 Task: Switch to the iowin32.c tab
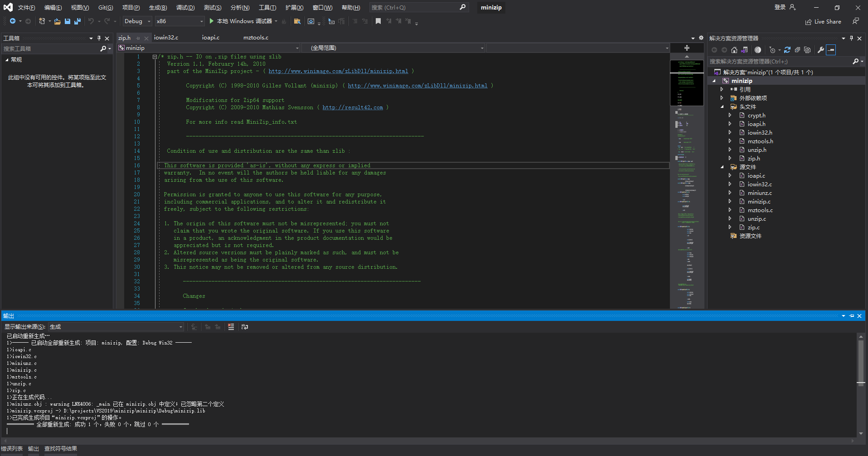tap(166, 38)
